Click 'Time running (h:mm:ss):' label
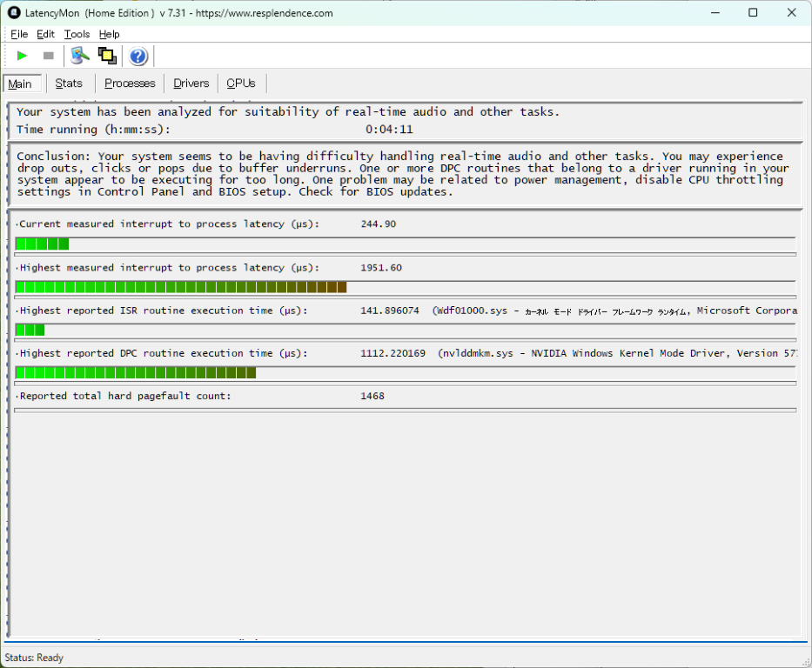 click(93, 130)
